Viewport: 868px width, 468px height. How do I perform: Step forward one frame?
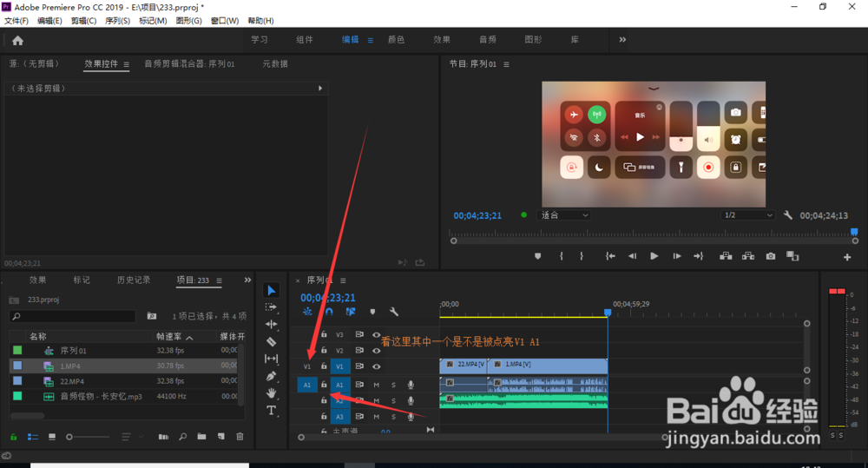tap(676, 256)
